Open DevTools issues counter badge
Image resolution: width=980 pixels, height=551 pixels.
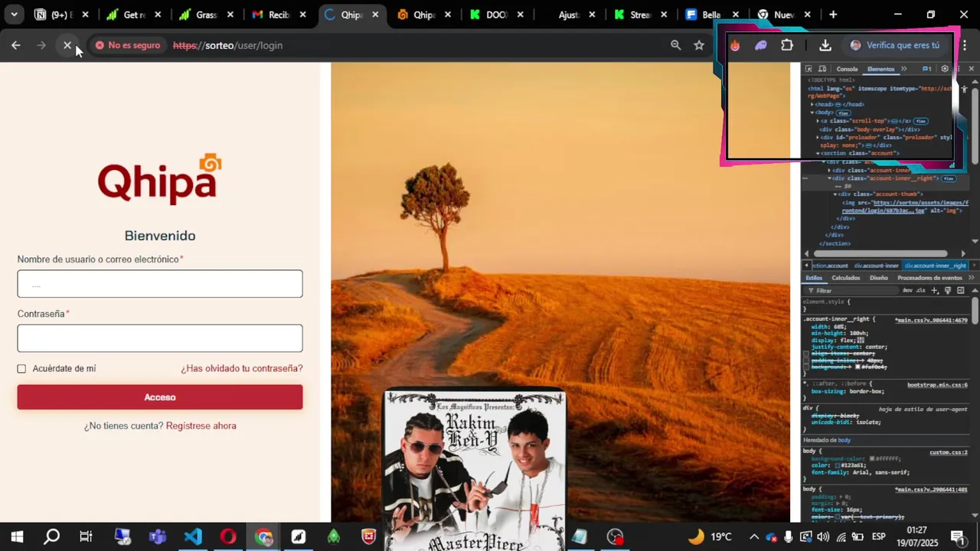pyautogui.click(x=926, y=69)
